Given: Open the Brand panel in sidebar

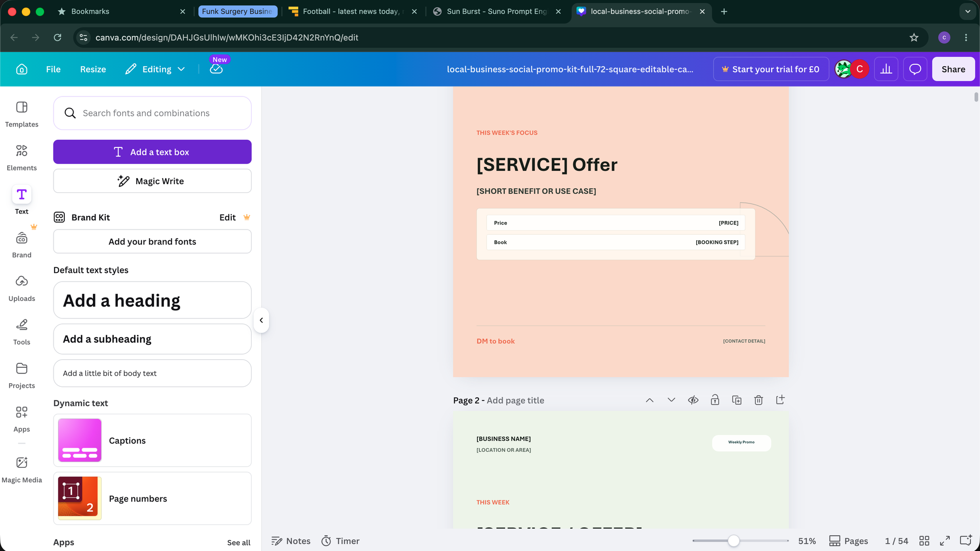Looking at the screenshot, I should 21,245.
